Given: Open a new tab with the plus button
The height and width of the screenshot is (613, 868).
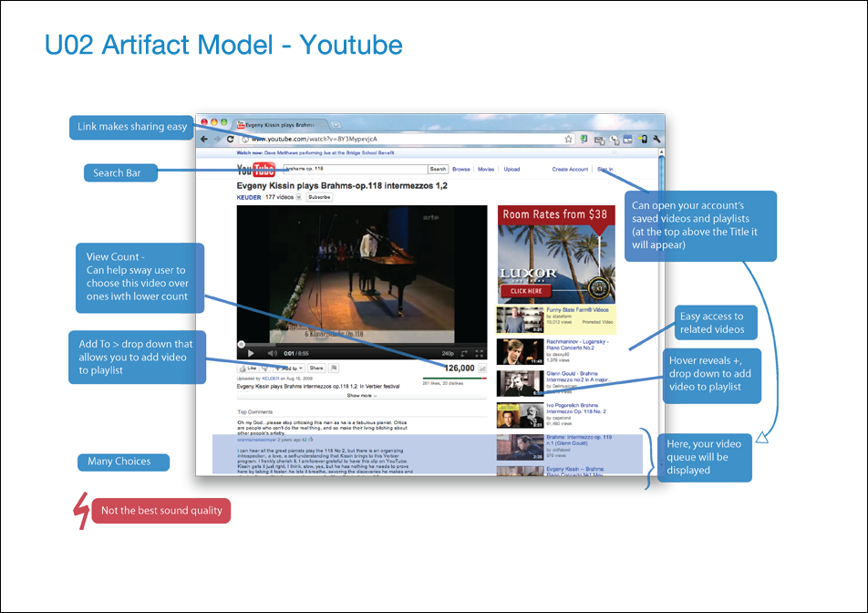Looking at the screenshot, I should coord(336,125).
